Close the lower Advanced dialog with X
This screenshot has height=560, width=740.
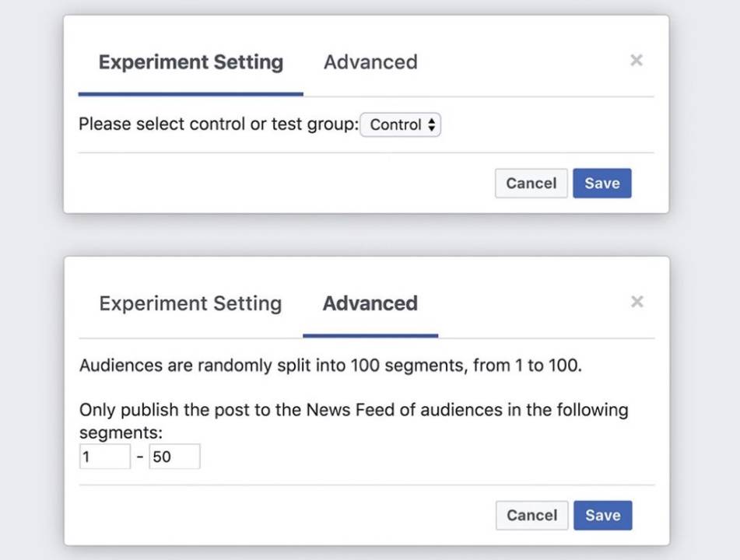click(637, 302)
